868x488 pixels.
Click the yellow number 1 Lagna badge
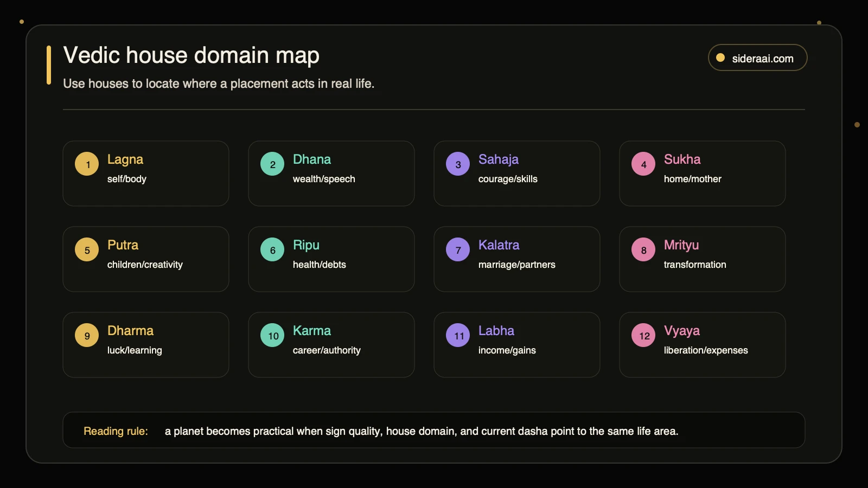(x=87, y=164)
